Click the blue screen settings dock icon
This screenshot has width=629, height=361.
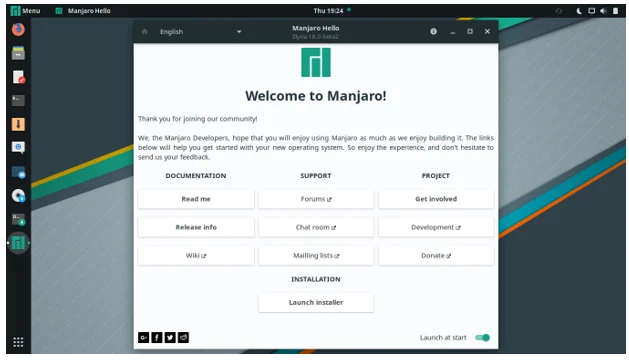point(18,172)
